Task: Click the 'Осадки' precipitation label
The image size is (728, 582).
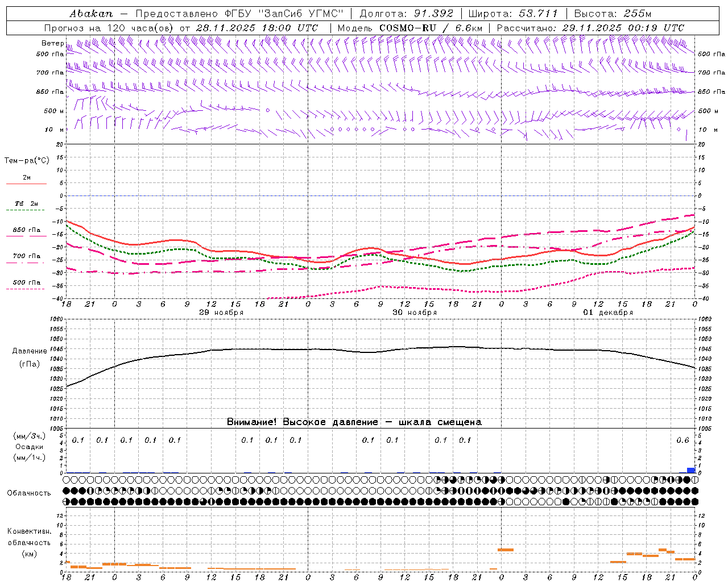Action: (x=30, y=447)
